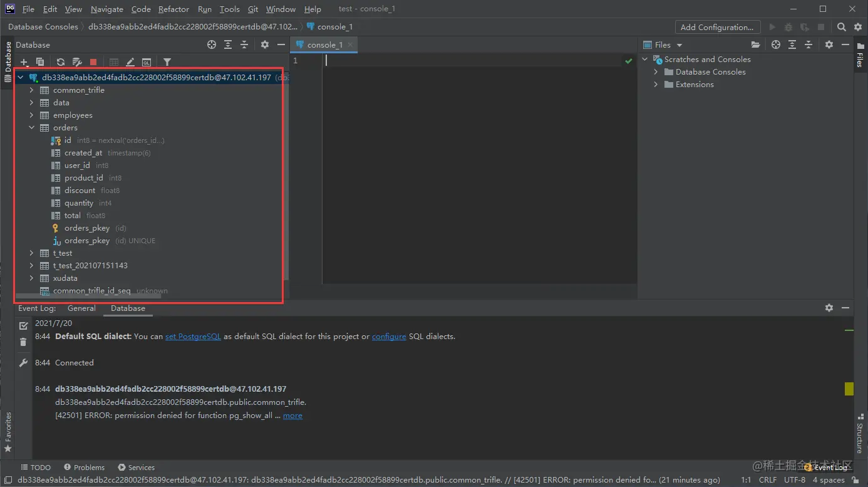The height and width of the screenshot is (487, 868).
Task: Open the Git menu
Action: 253,9
